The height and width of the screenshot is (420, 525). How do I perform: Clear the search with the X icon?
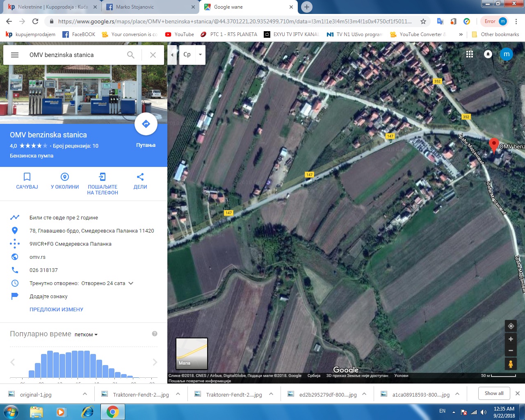click(x=153, y=55)
